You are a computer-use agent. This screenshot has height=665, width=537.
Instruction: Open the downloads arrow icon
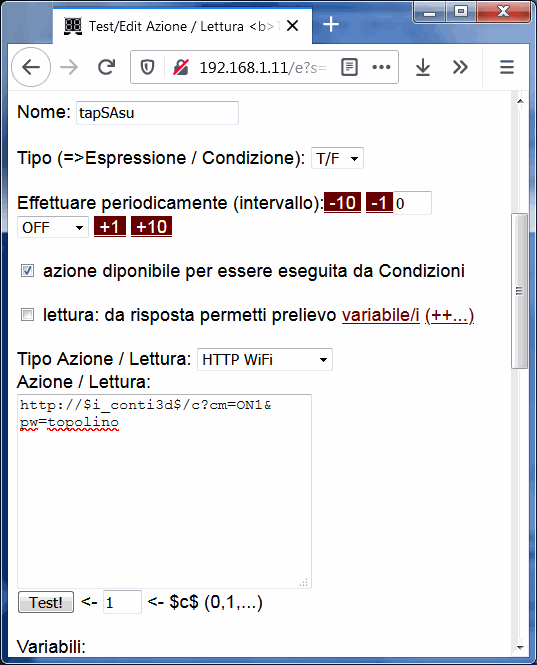423,67
